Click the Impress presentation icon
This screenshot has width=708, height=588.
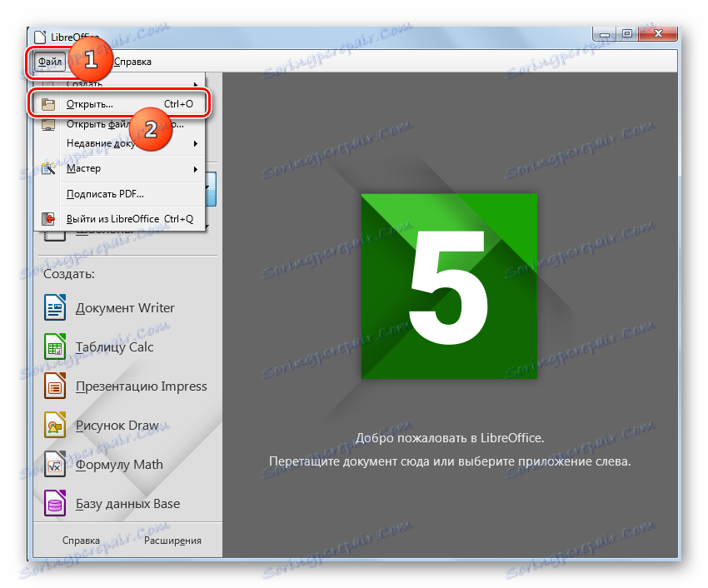[x=55, y=386]
